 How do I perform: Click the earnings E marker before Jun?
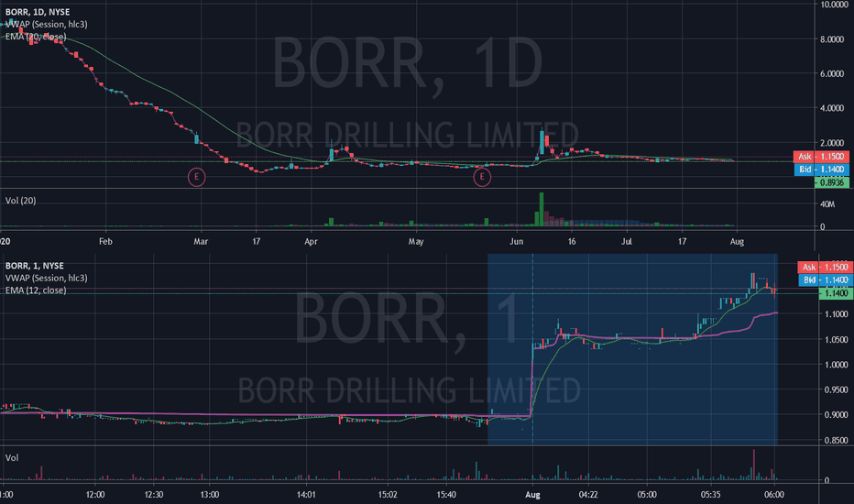(481, 177)
